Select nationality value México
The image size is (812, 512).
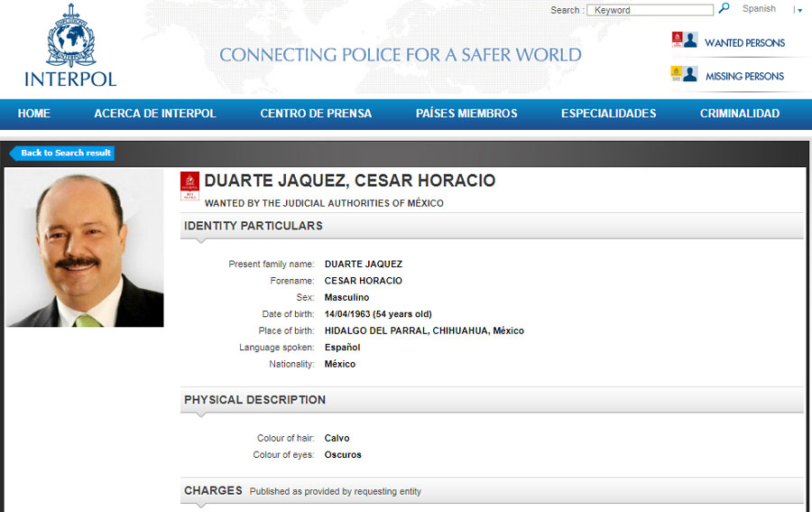point(340,364)
